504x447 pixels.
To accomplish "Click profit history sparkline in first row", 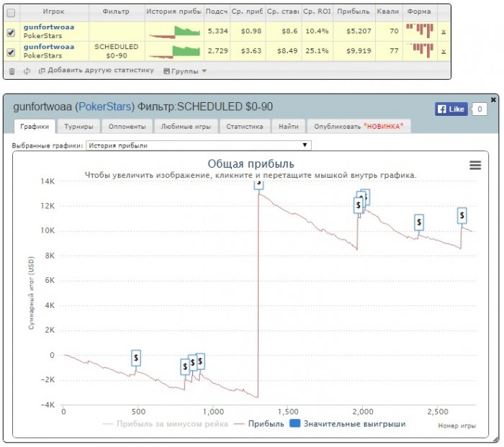I will click(174, 32).
